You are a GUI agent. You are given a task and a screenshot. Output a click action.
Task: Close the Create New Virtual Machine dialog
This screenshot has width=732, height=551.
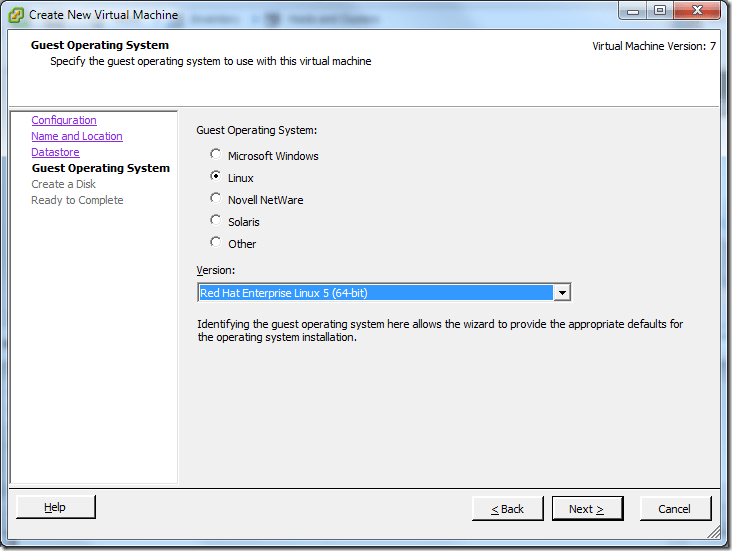pos(697,10)
